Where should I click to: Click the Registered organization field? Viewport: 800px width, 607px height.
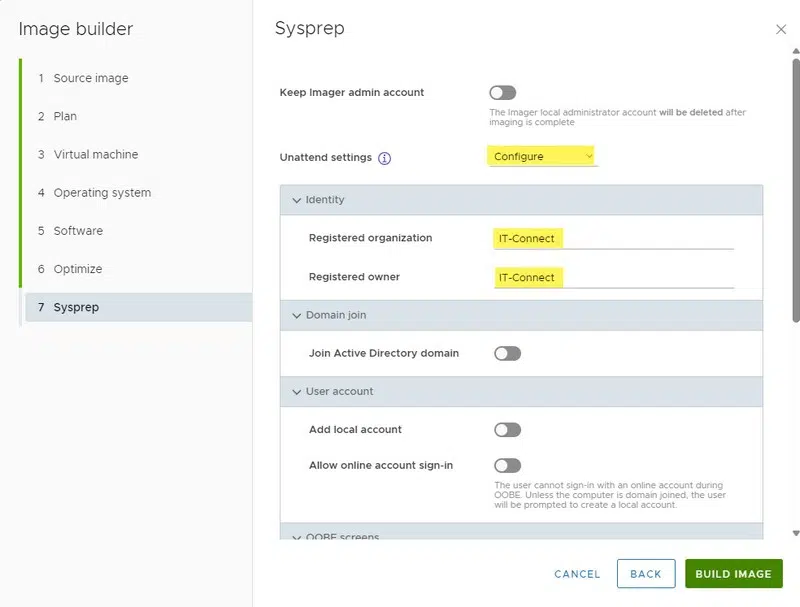(x=612, y=238)
